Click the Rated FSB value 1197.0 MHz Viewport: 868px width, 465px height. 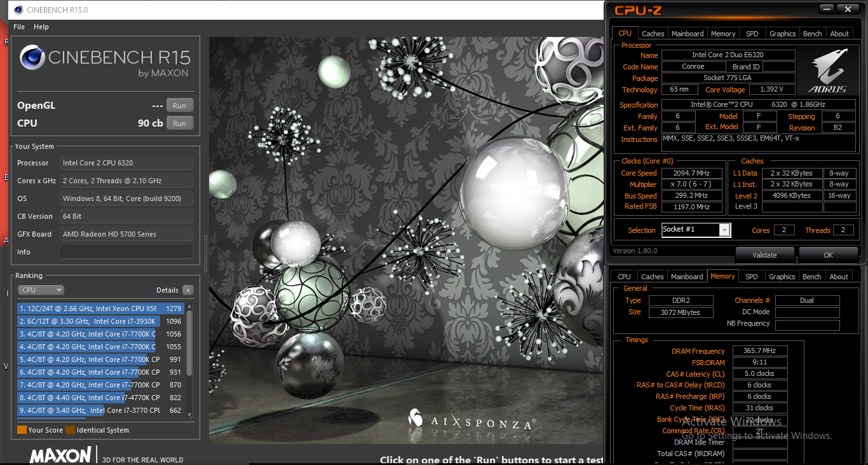click(x=692, y=207)
